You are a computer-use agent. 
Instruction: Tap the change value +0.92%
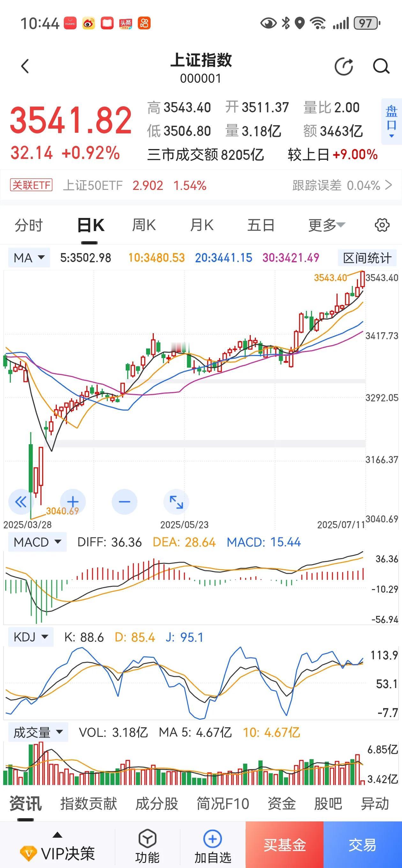[x=91, y=153]
